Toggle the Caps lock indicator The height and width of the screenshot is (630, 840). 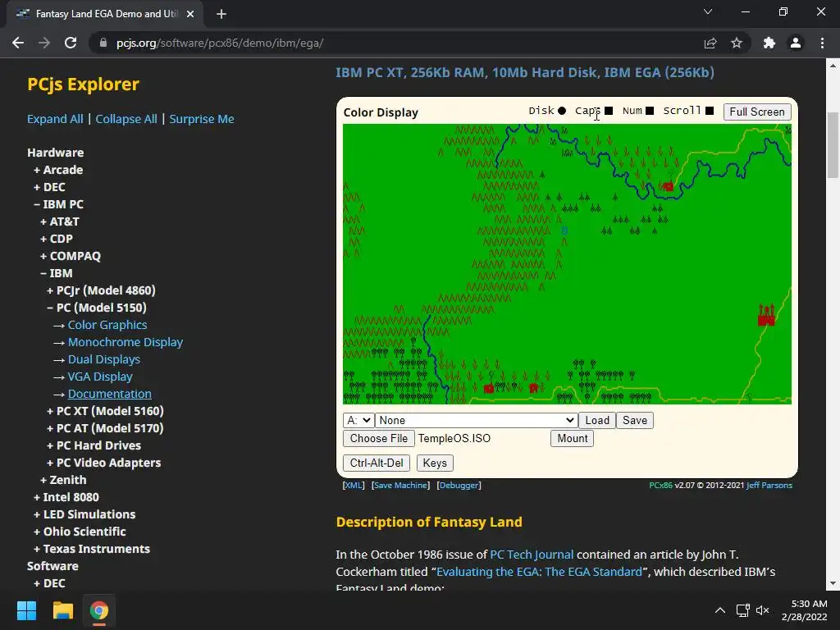click(x=609, y=111)
